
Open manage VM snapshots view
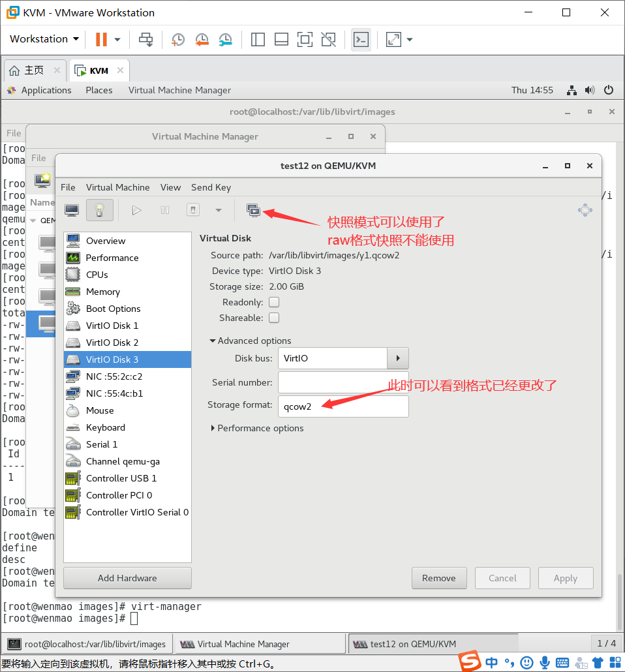[x=253, y=211]
